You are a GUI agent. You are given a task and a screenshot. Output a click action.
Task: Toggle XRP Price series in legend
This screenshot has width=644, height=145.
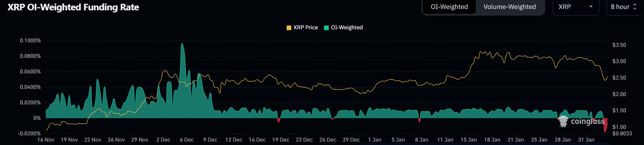[x=302, y=28]
